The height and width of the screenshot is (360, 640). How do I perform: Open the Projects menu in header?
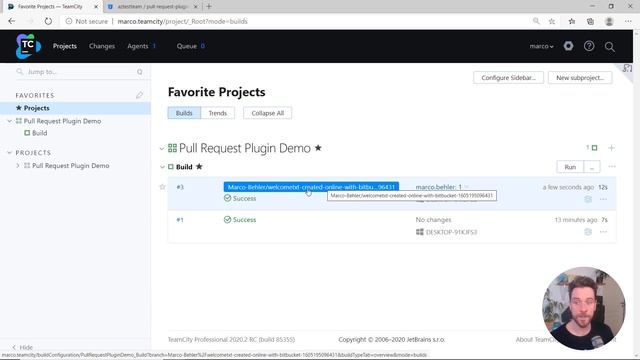[x=64, y=46]
